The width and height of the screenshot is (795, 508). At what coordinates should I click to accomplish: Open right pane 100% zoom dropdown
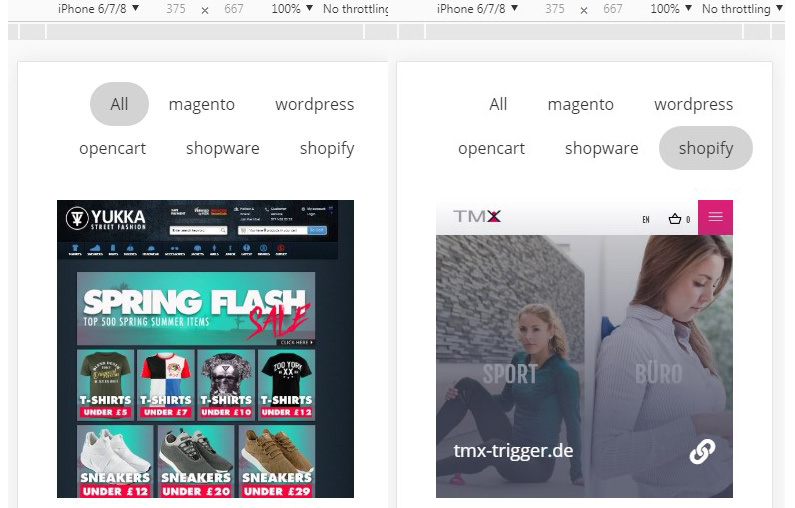pos(671,9)
